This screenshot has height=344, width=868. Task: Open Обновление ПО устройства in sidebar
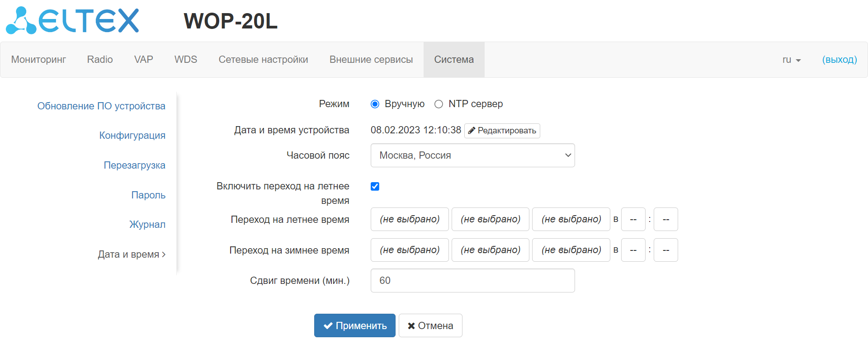click(x=101, y=106)
